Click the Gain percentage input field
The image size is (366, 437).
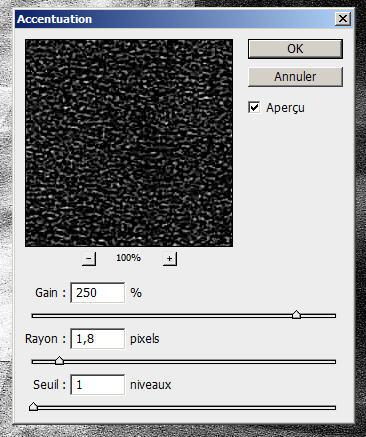(x=98, y=293)
